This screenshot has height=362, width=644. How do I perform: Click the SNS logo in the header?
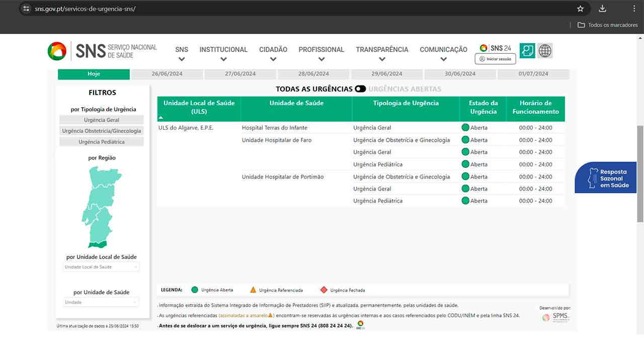tap(102, 51)
